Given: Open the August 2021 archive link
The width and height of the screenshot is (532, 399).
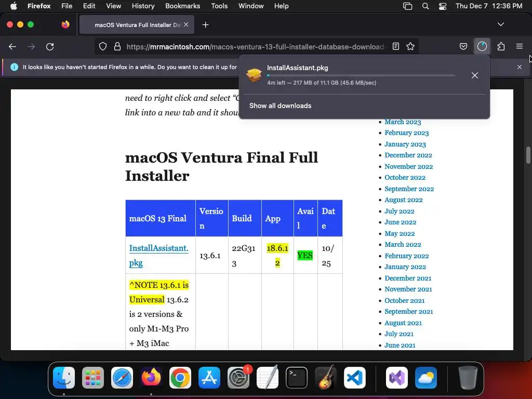Looking at the screenshot, I should click(x=403, y=323).
